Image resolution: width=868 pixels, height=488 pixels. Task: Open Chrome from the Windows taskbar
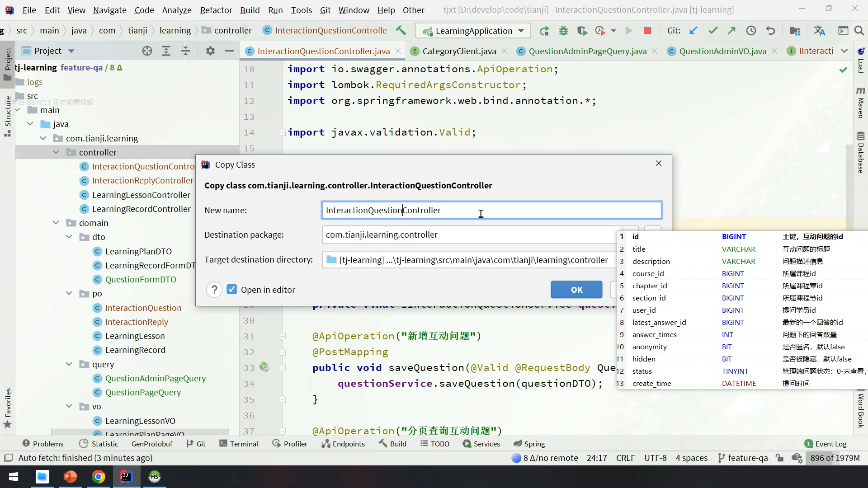pyautogui.click(x=99, y=477)
